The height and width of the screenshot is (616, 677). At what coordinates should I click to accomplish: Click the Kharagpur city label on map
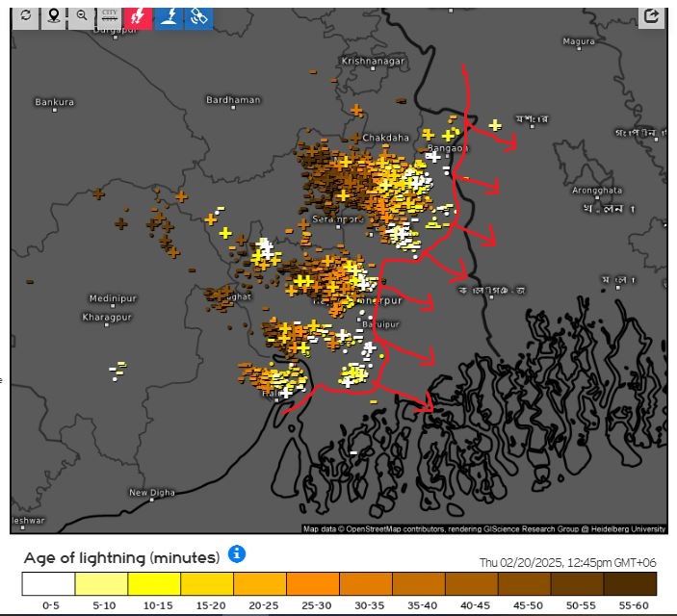(105, 317)
